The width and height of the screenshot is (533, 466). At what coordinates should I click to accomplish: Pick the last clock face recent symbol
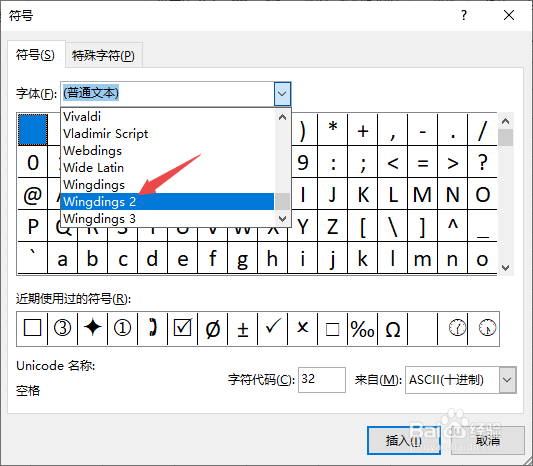pyautogui.click(x=487, y=329)
